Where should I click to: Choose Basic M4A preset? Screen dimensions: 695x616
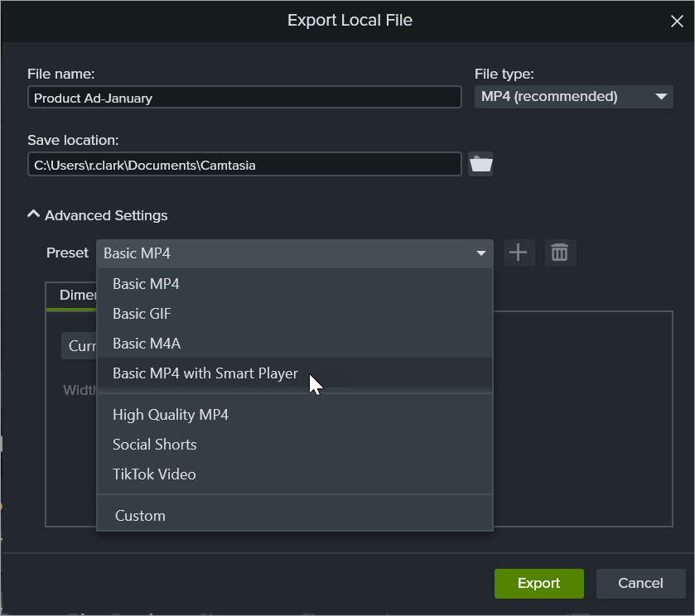tap(295, 343)
